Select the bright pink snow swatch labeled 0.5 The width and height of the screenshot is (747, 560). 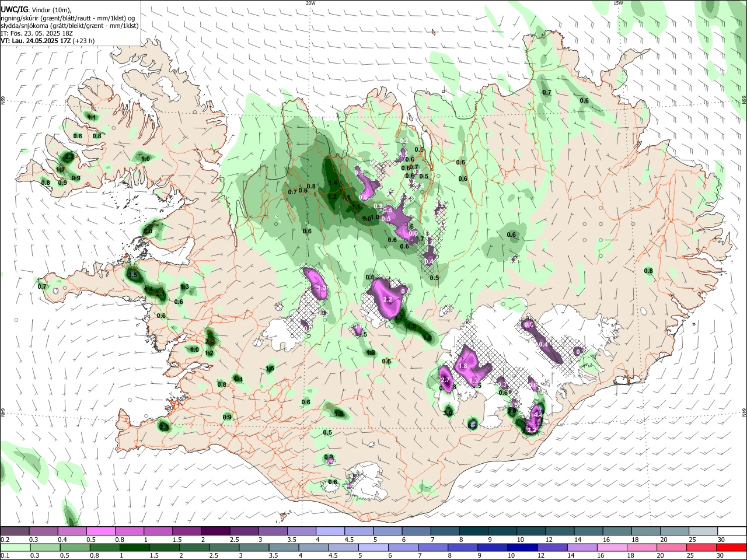tap(100, 531)
